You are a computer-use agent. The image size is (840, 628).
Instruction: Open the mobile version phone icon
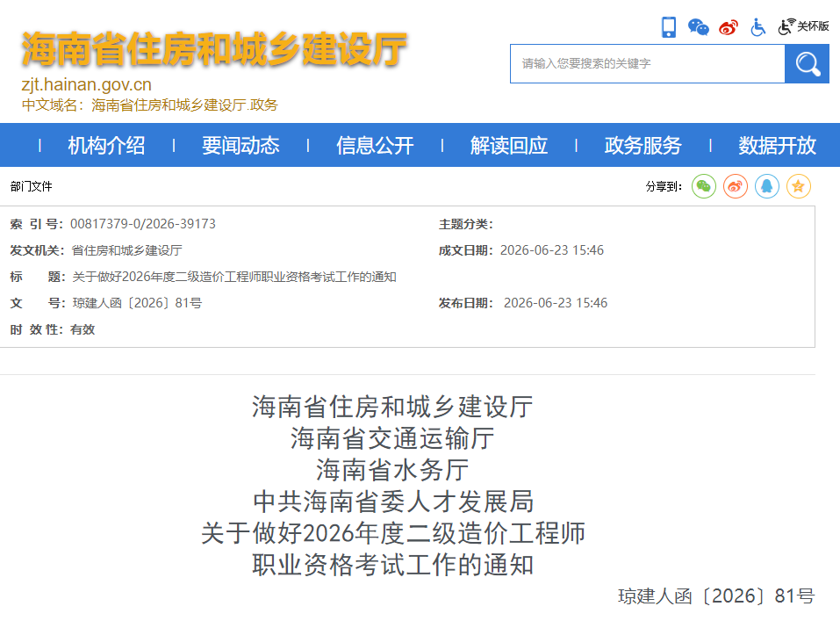(669, 27)
